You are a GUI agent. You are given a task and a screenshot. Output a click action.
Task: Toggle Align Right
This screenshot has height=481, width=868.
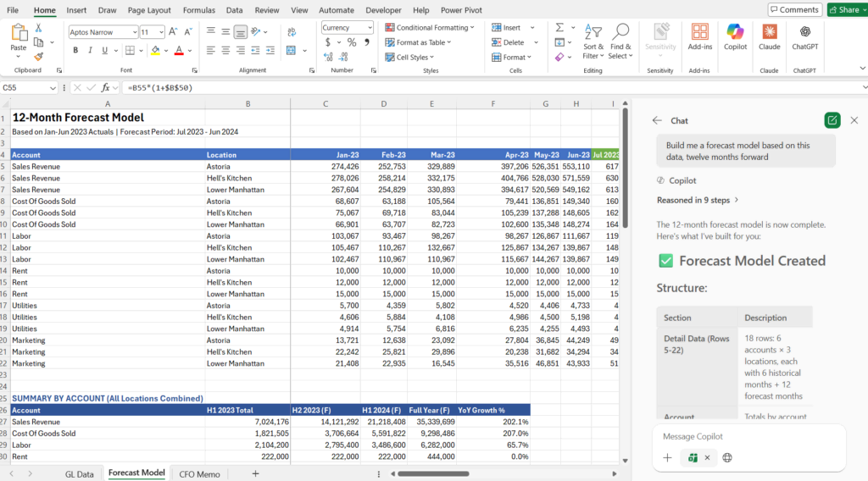click(x=240, y=50)
